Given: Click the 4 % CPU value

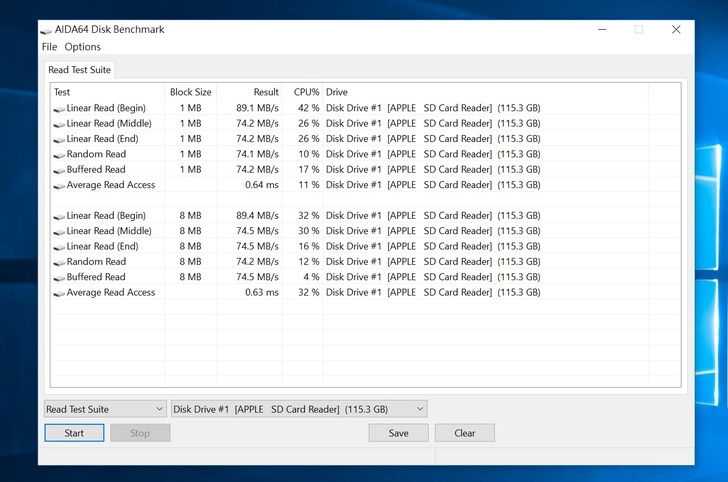Looking at the screenshot, I should pyautogui.click(x=312, y=277).
